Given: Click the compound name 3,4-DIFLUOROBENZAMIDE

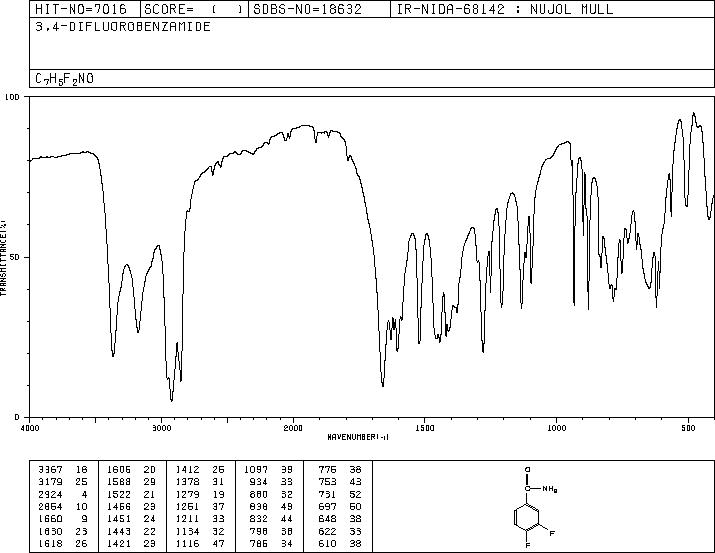Looking at the screenshot, I should [x=123, y=26].
